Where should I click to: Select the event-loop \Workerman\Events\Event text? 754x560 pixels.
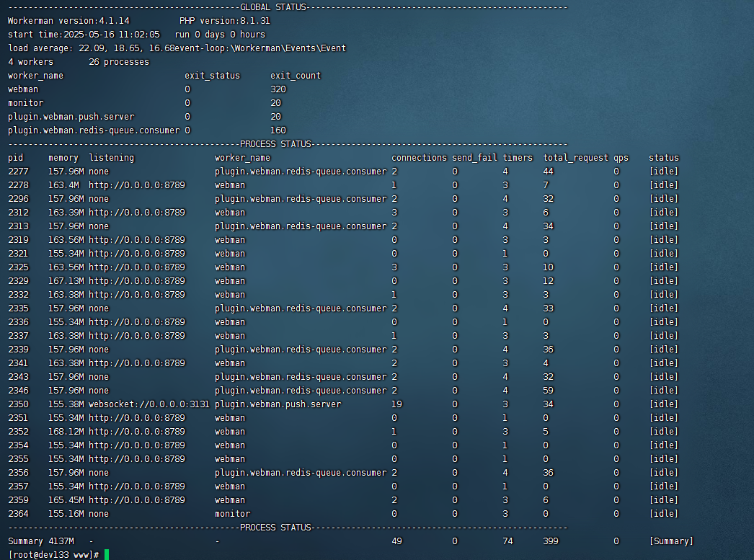coord(260,48)
